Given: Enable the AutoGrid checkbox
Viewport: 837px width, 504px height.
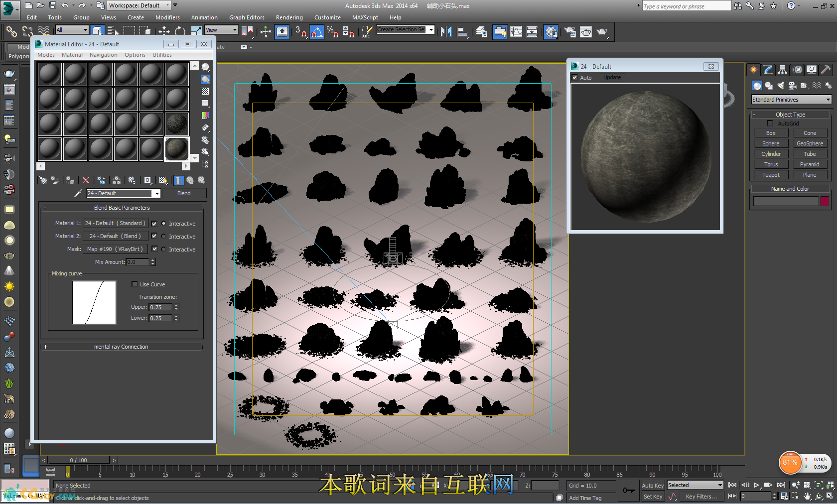Looking at the screenshot, I should pyautogui.click(x=770, y=123).
